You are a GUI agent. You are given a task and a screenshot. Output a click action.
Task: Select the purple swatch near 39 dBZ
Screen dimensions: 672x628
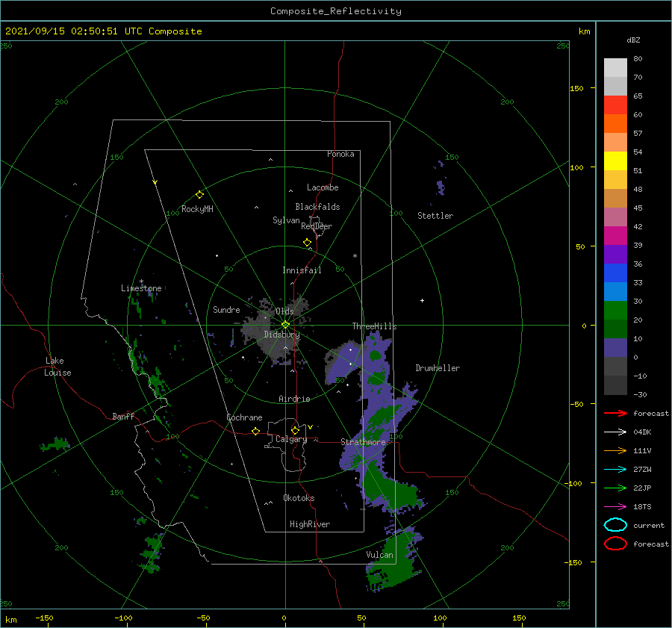pos(615,254)
